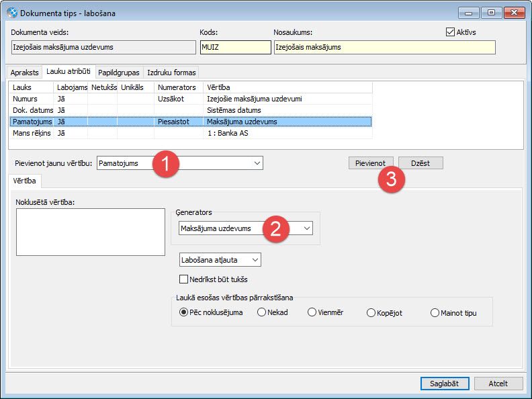
Task: Cancel with the Atcelt button
Action: pos(498,384)
